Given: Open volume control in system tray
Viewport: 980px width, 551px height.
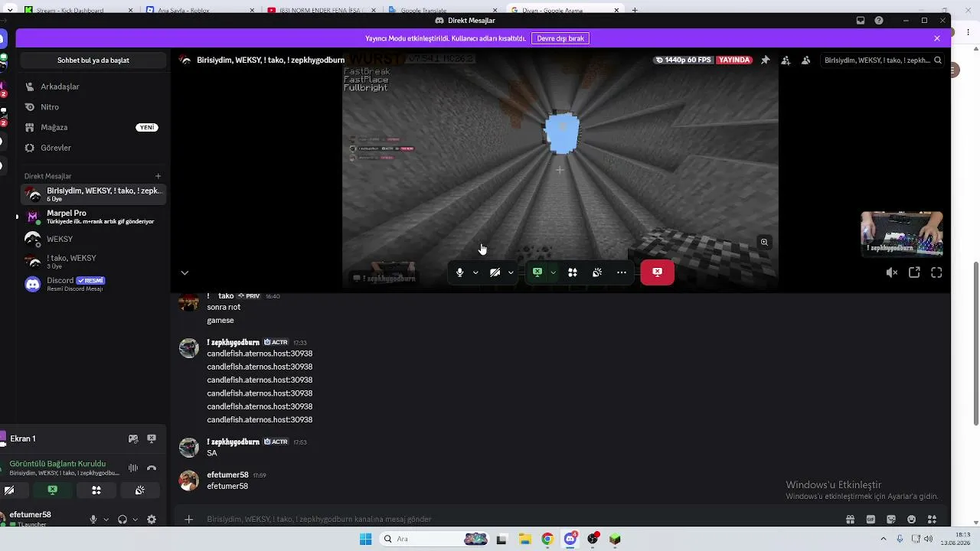Looking at the screenshot, I should [929, 539].
